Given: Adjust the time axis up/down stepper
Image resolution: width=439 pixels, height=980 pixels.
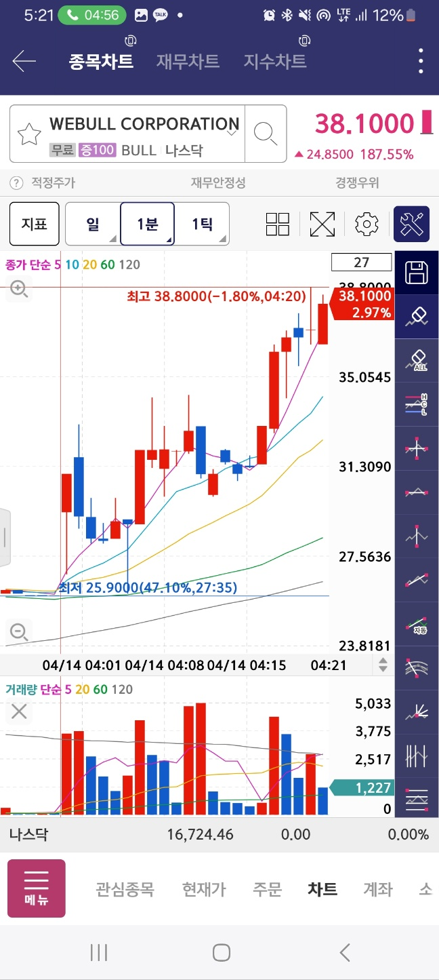Looking at the screenshot, I should pos(383,665).
